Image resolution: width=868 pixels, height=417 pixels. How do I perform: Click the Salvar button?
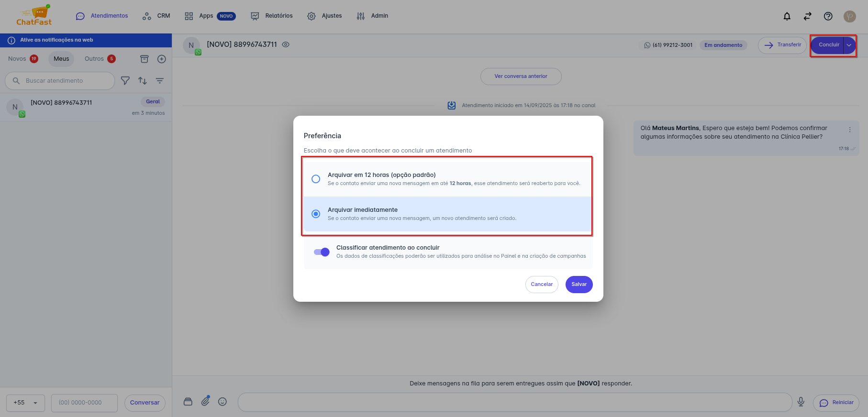579,284
